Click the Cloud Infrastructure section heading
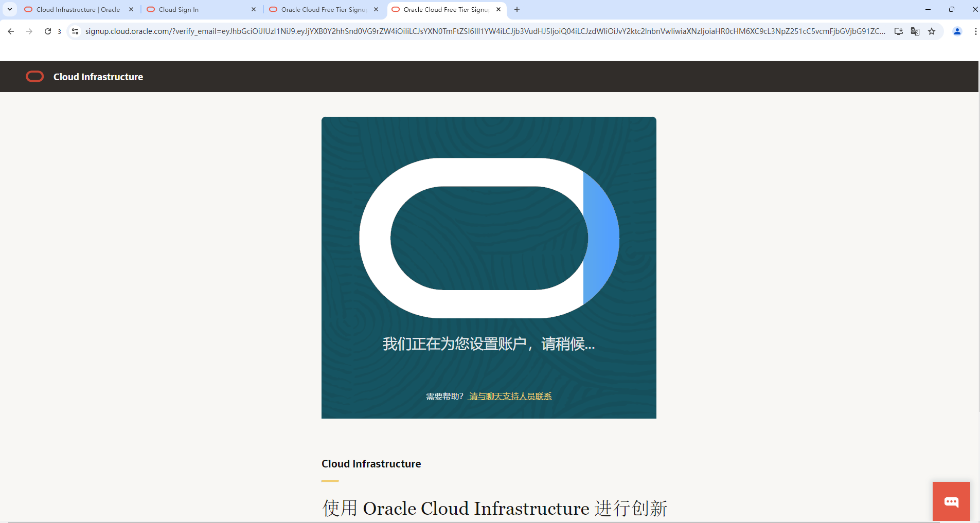 pyautogui.click(x=371, y=464)
